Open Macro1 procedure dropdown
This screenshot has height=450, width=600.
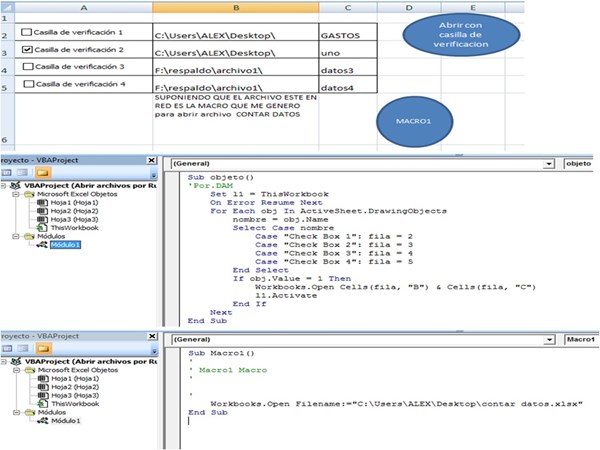pos(581,340)
